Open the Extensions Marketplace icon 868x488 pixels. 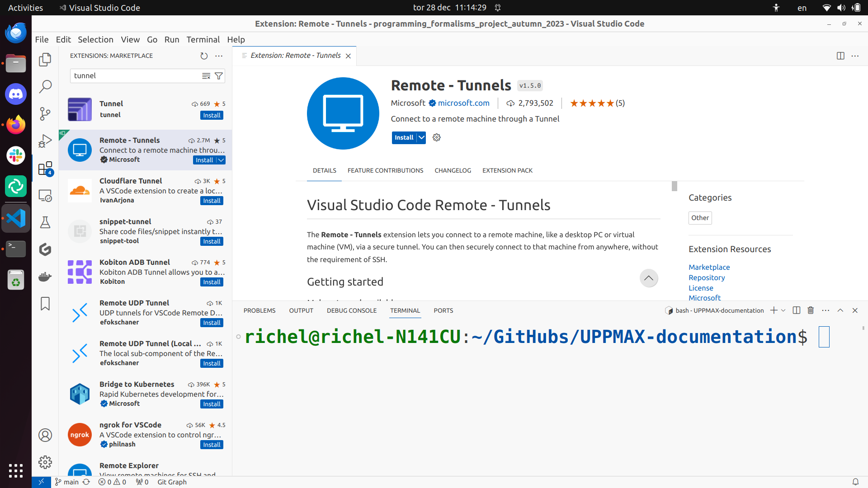45,169
